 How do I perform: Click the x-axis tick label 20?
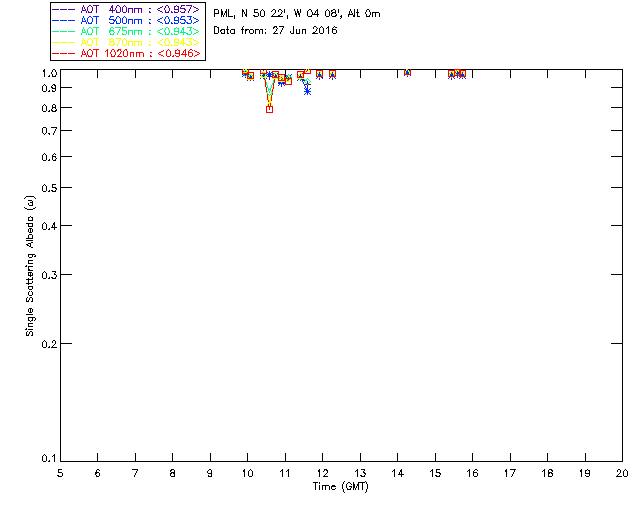(622, 473)
